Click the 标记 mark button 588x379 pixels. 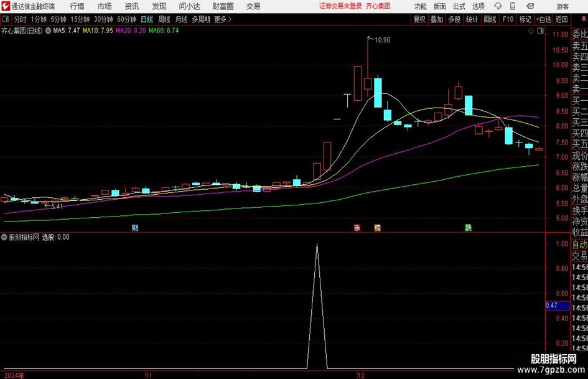pos(525,19)
